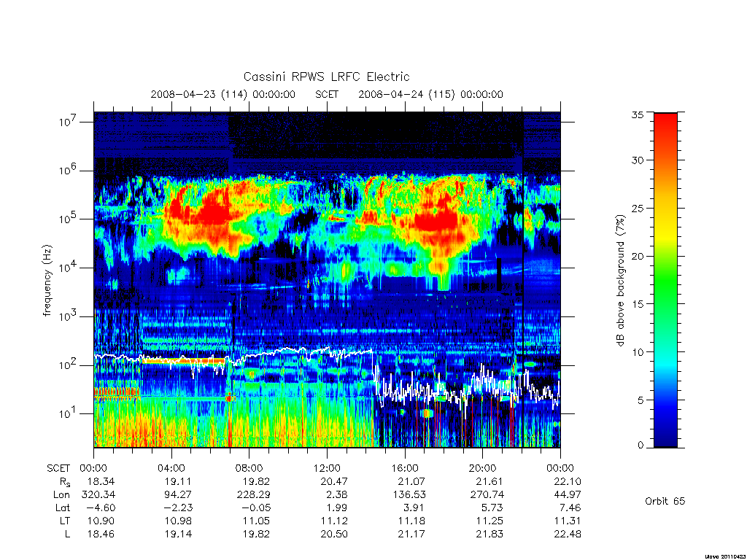
Task: Click the Lon value '320.34'
Action: tap(98, 495)
